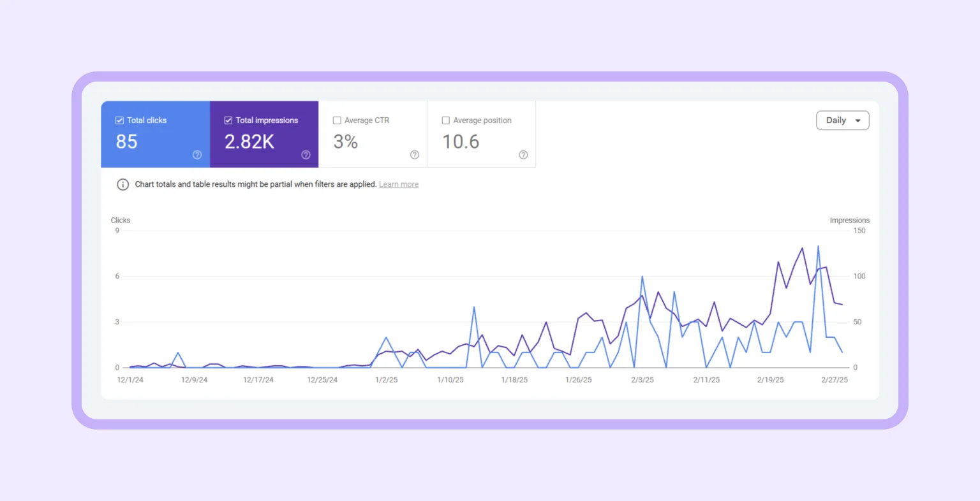Viewport: 980px width, 501px height.
Task: Open help for the Total clicks metric
Action: click(x=197, y=154)
